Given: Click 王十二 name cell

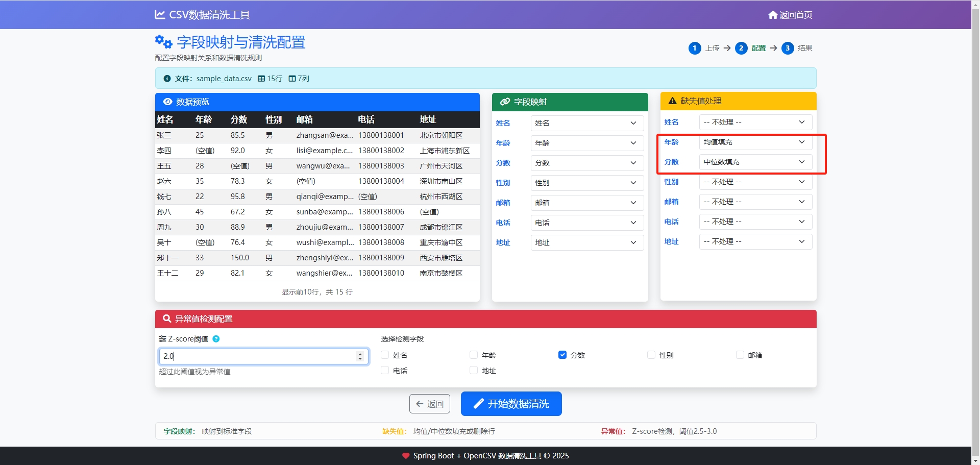Looking at the screenshot, I should coord(168,273).
